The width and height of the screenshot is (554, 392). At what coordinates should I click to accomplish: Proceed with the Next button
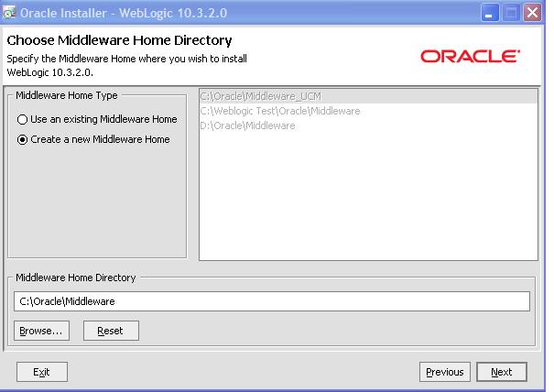[x=502, y=372]
